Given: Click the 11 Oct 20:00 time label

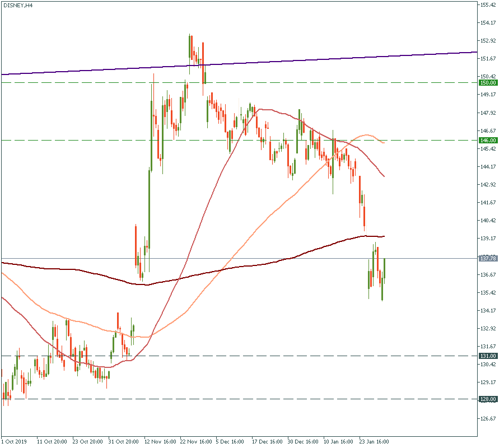Looking at the screenshot, I should [x=51, y=441].
